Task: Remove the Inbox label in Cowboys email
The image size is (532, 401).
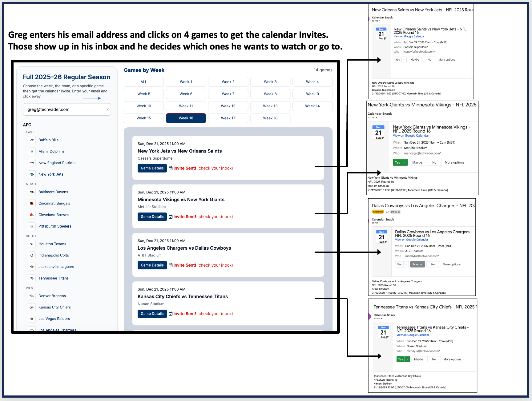Action: 399,212
